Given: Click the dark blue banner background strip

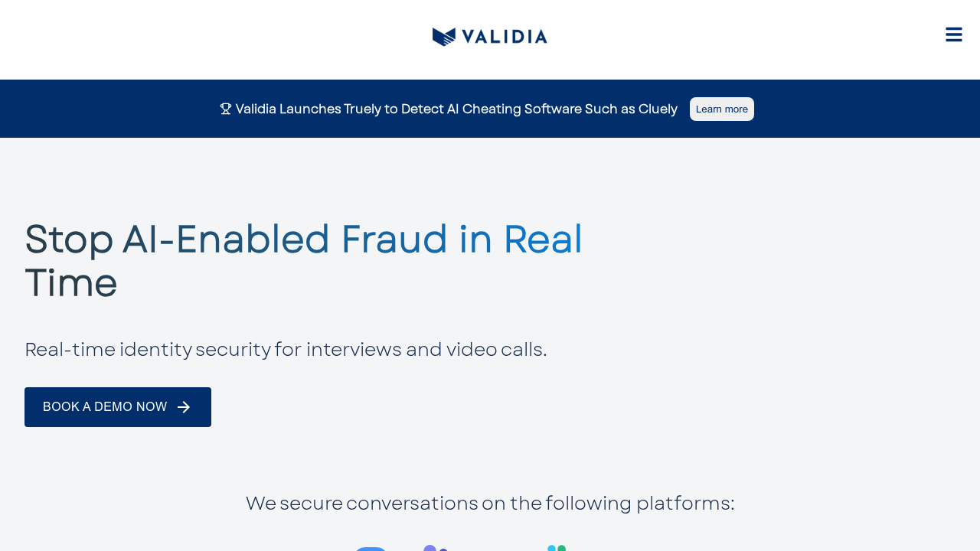Looking at the screenshot, I should pos(115,108).
